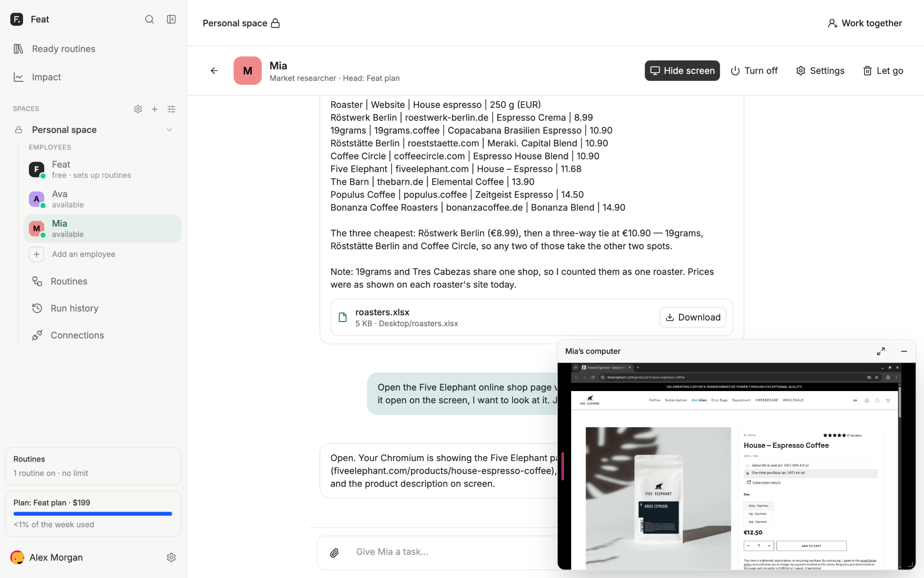Click Meridian in Five Elephant nav
Image resolution: width=924 pixels, height=578 pixels.
(699, 401)
